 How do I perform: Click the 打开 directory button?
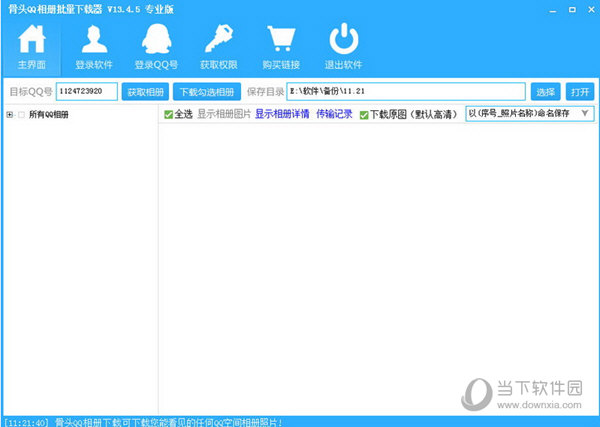580,92
